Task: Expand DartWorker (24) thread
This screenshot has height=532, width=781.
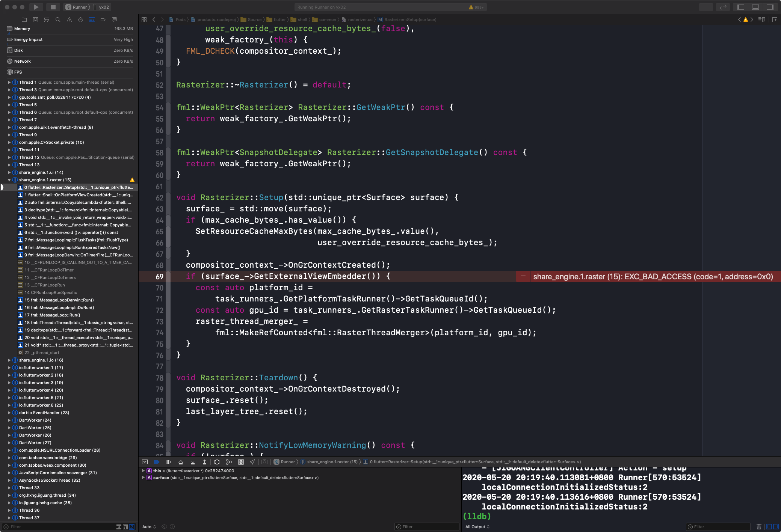Action: pos(9,420)
